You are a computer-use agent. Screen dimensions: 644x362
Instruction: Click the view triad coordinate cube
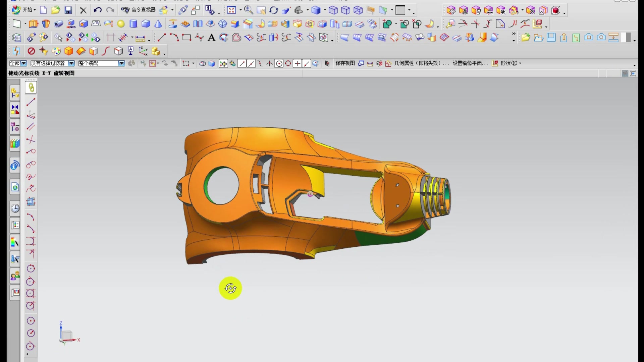pos(67,336)
